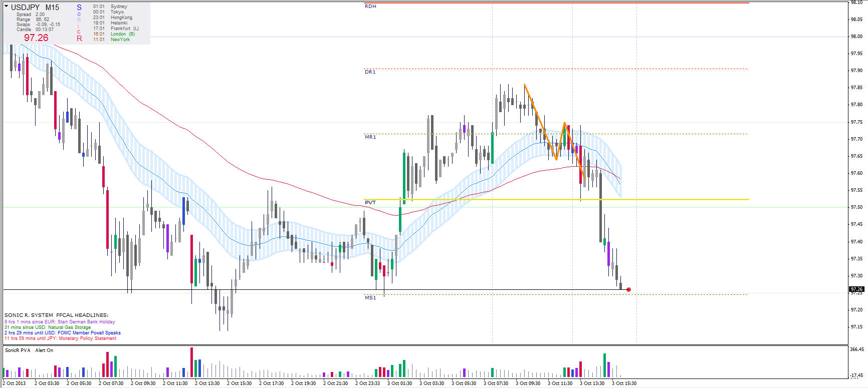
Task: Click the large red 97.26 price readout
Action: coord(36,38)
